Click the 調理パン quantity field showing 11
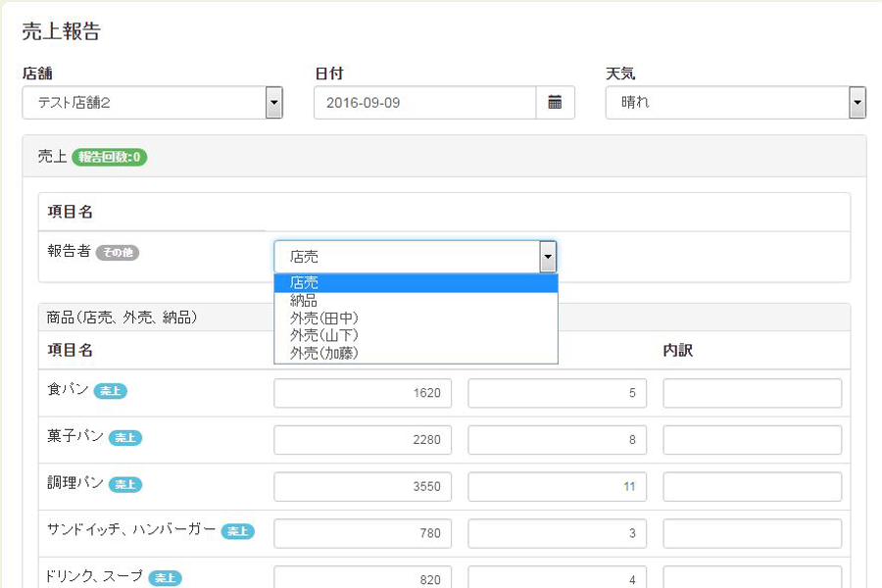 tap(557, 487)
